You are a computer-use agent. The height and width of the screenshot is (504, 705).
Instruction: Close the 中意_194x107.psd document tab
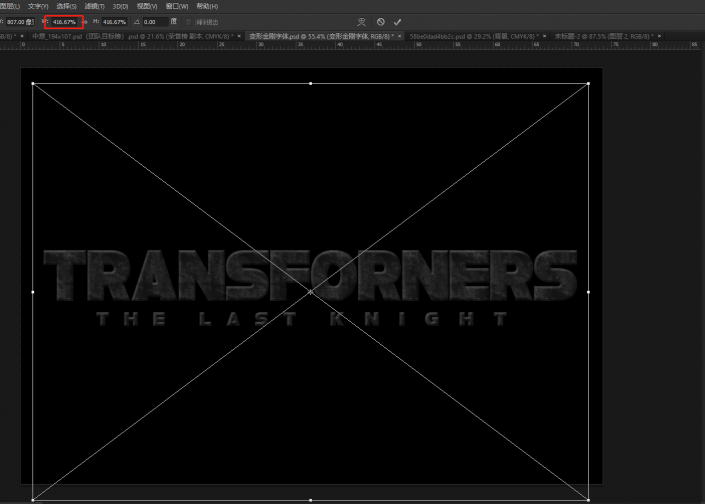239,36
